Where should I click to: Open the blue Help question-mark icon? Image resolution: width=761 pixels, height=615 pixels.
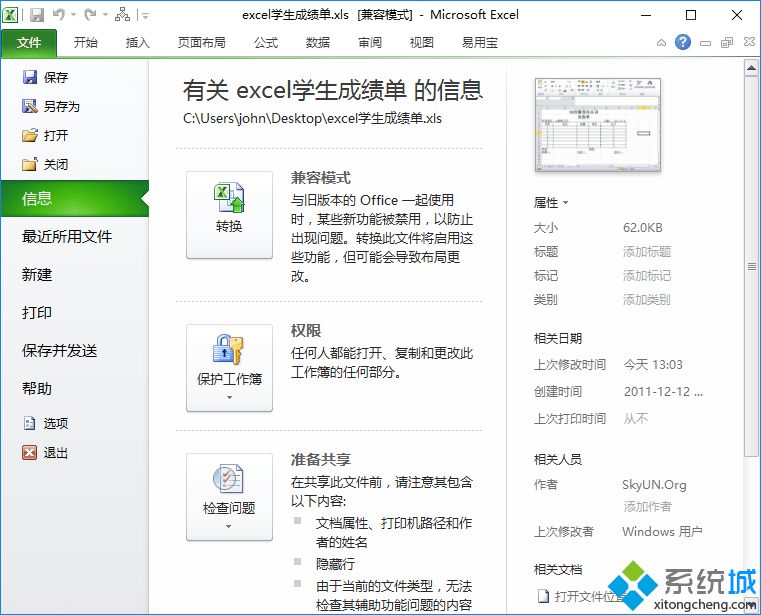682,42
